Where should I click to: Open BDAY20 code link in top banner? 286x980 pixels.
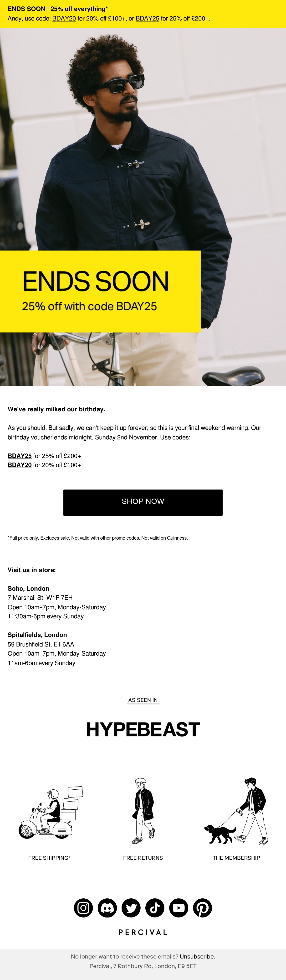coord(64,18)
